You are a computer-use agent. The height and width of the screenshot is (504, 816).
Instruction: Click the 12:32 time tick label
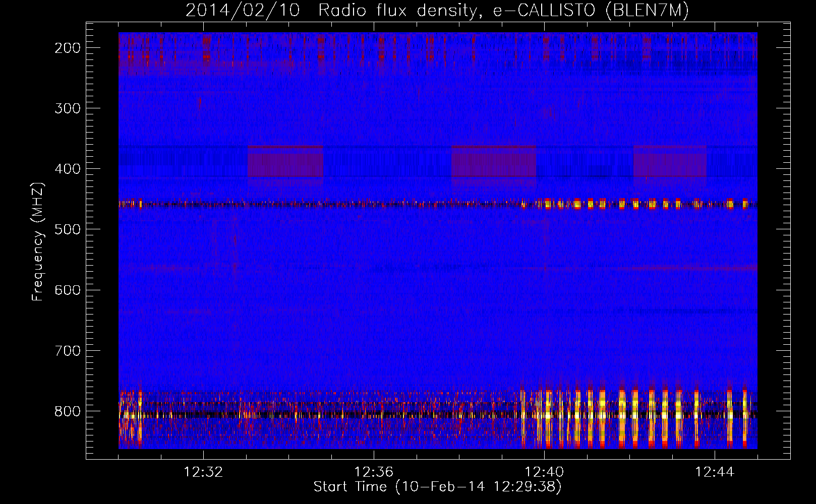(x=203, y=472)
